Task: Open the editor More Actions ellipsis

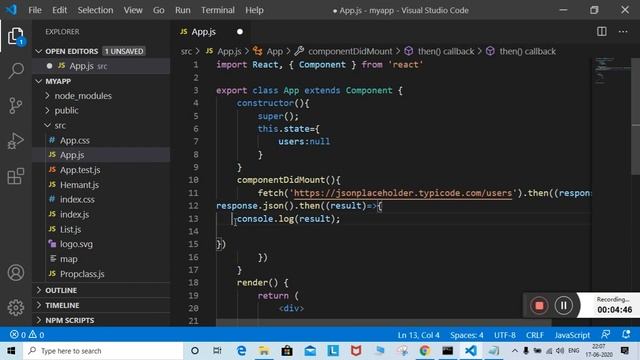Action: pos(623,31)
